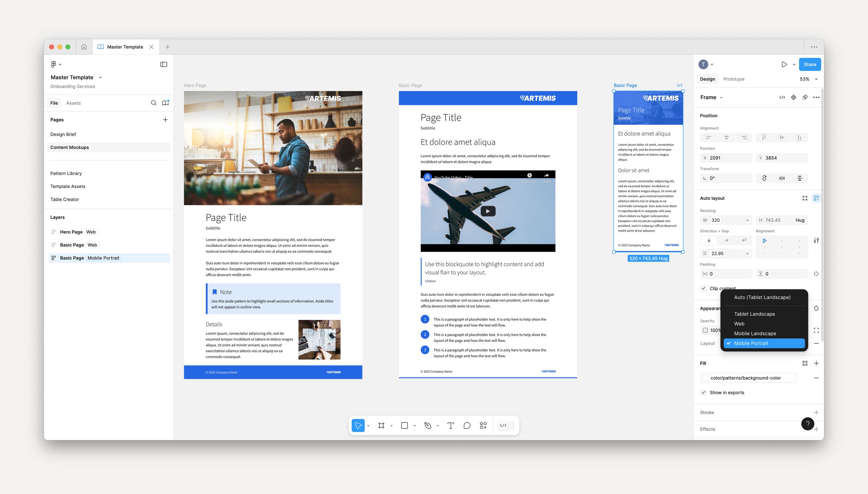Click the Share button

[x=810, y=64]
